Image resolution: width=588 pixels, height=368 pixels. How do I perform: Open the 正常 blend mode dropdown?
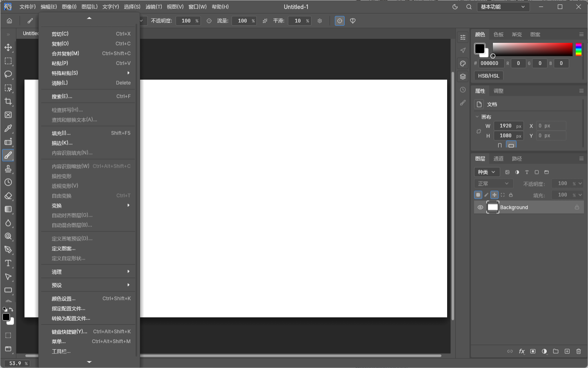(x=493, y=184)
